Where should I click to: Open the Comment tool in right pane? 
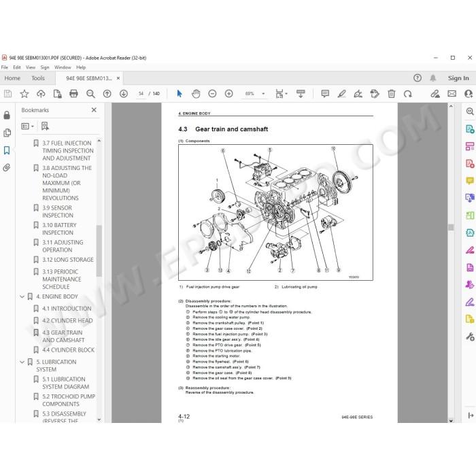tap(470, 182)
